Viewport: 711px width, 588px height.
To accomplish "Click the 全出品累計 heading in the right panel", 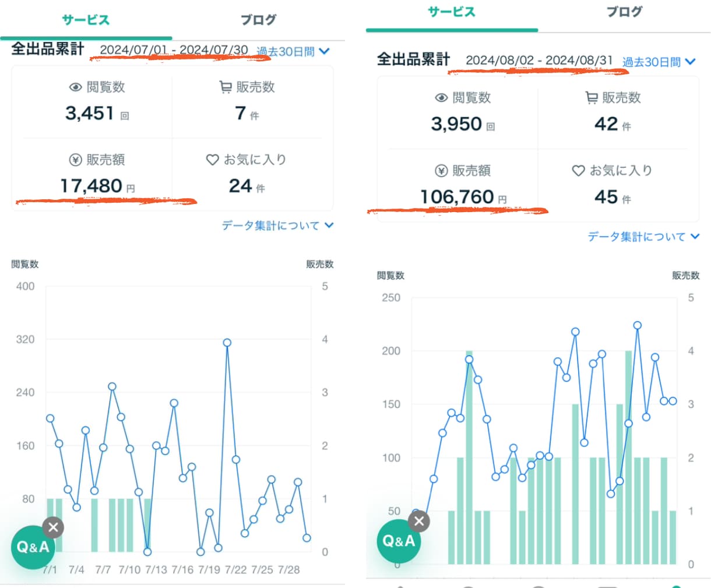I will pyautogui.click(x=413, y=59).
